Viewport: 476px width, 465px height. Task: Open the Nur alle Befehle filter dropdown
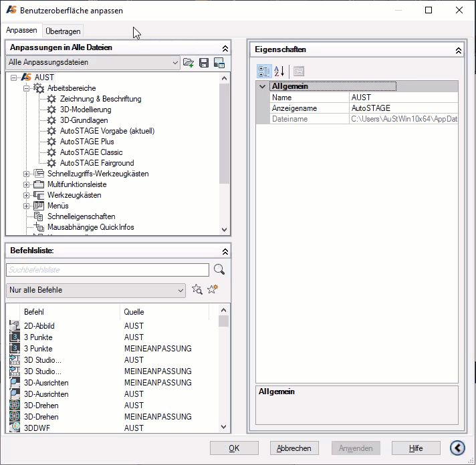[96, 290]
